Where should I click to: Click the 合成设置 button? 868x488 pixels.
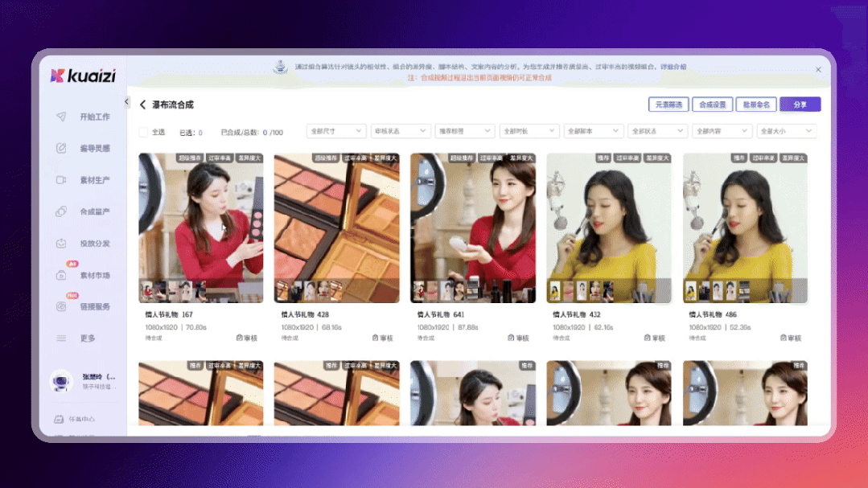coord(712,105)
